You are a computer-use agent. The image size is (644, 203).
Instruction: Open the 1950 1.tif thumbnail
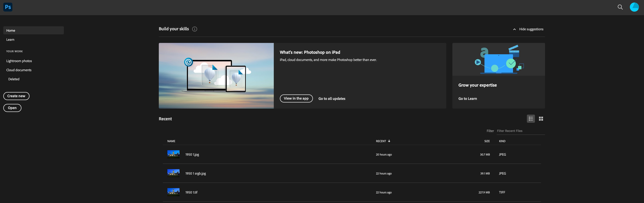click(173, 192)
